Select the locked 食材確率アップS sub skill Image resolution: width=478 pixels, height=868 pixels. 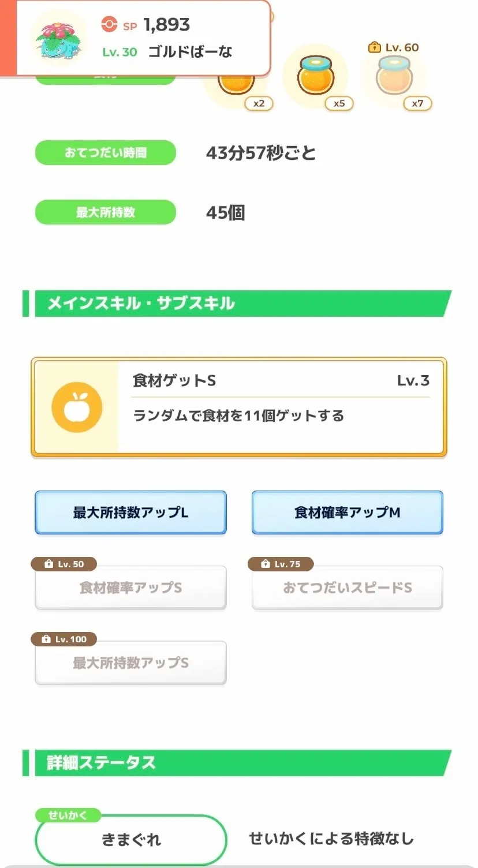point(130,588)
